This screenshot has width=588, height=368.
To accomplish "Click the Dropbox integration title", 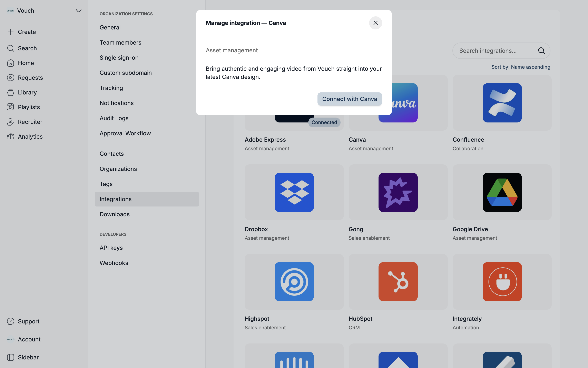I will coord(256,229).
